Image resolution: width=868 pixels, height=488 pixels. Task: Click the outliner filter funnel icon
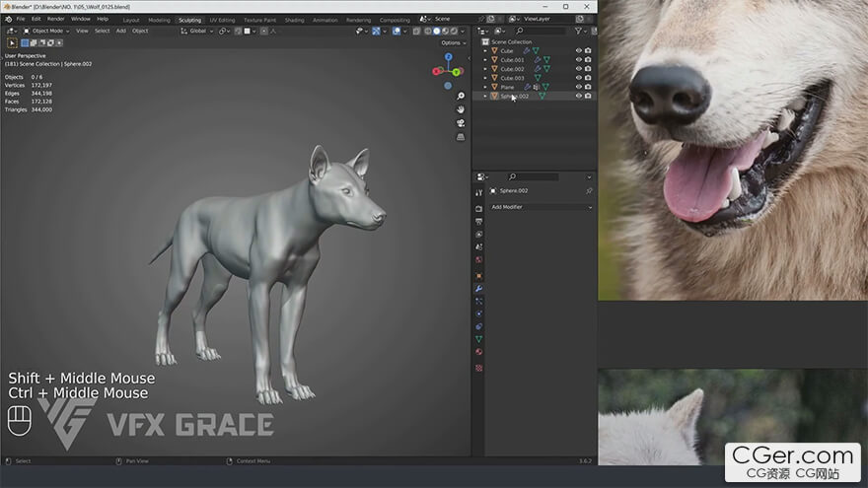[578, 31]
